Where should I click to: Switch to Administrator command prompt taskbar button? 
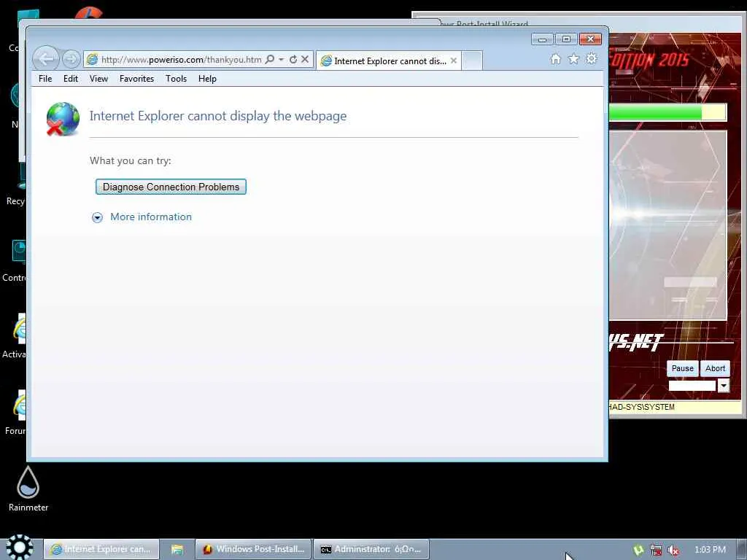[x=371, y=549]
